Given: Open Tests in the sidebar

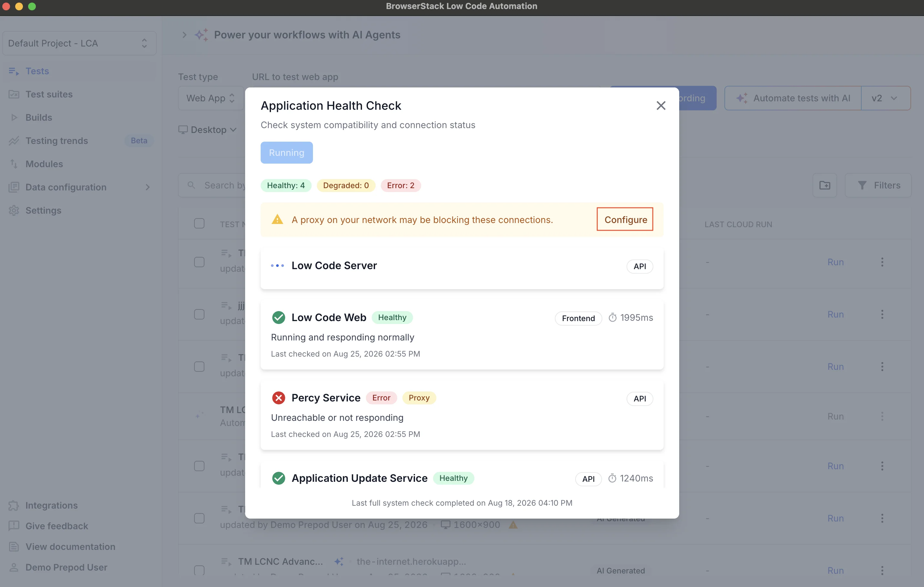Looking at the screenshot, I should 37,71.
